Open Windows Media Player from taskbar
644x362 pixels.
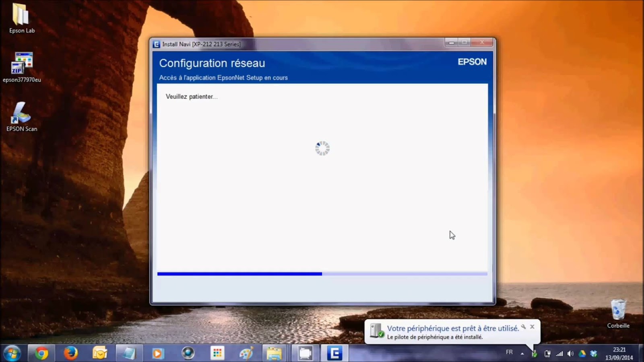coord(158,354)
